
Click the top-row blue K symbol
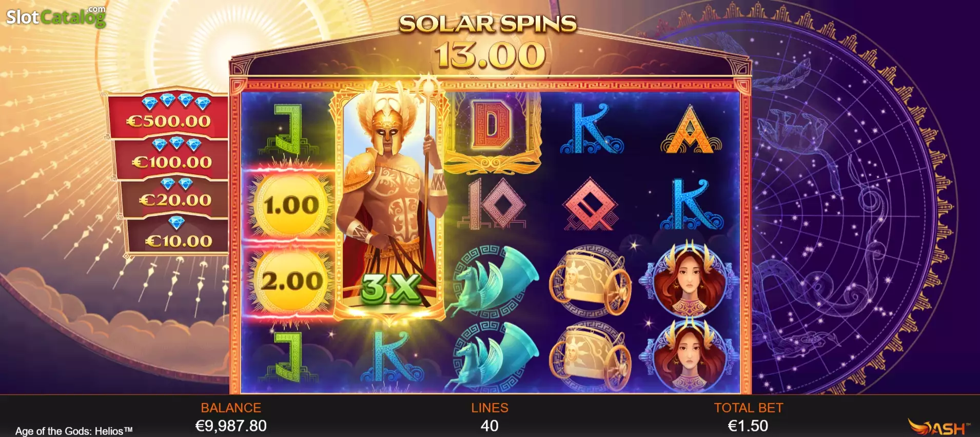click(x=592, y=128)
